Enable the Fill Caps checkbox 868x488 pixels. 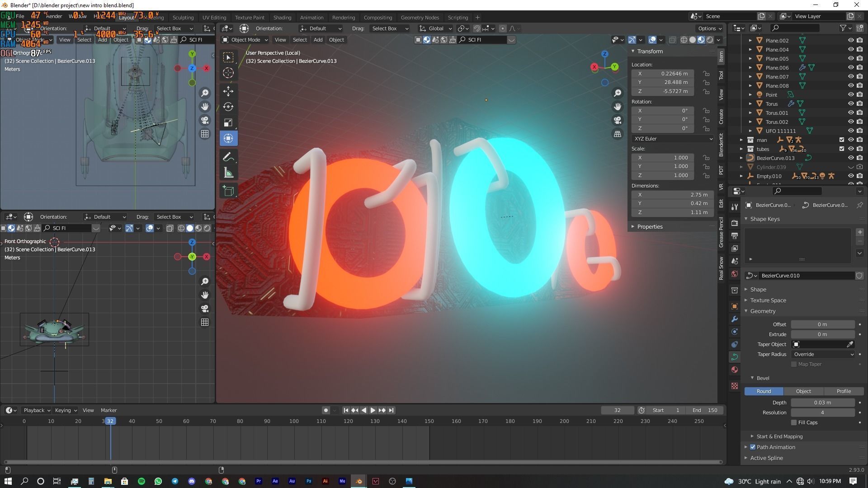(794, 422)
